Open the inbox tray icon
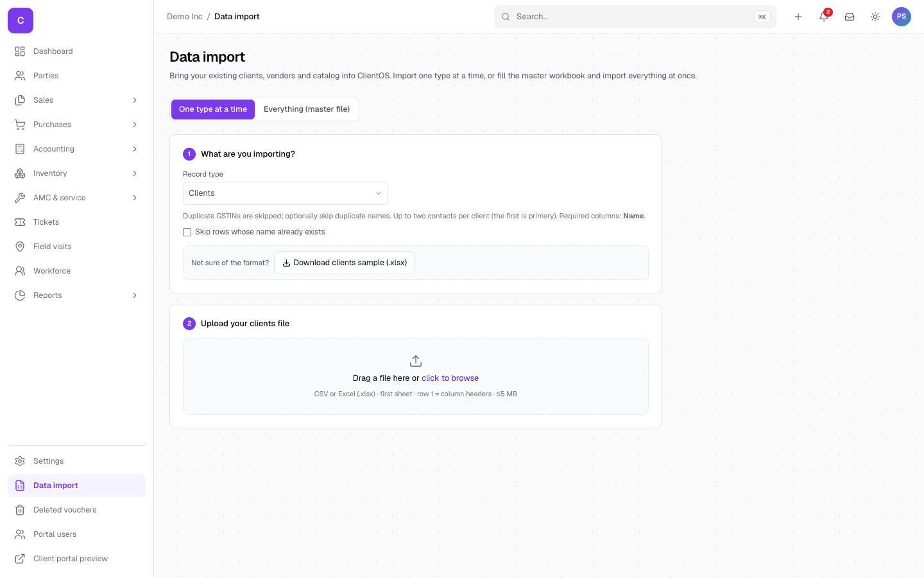Image resolution: width=924 pixels, height=578 pixels. [850, 17]
